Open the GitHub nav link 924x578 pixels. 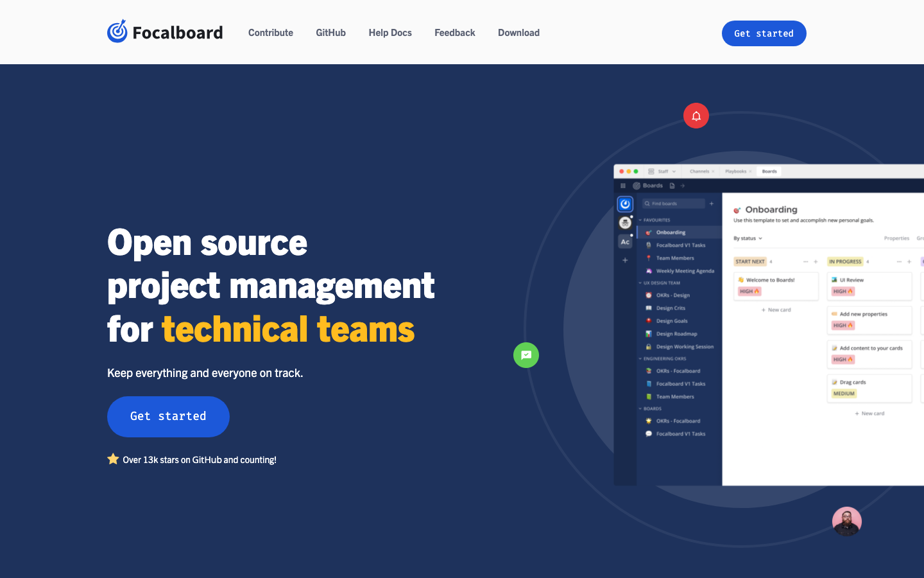[x=330, y=33]
